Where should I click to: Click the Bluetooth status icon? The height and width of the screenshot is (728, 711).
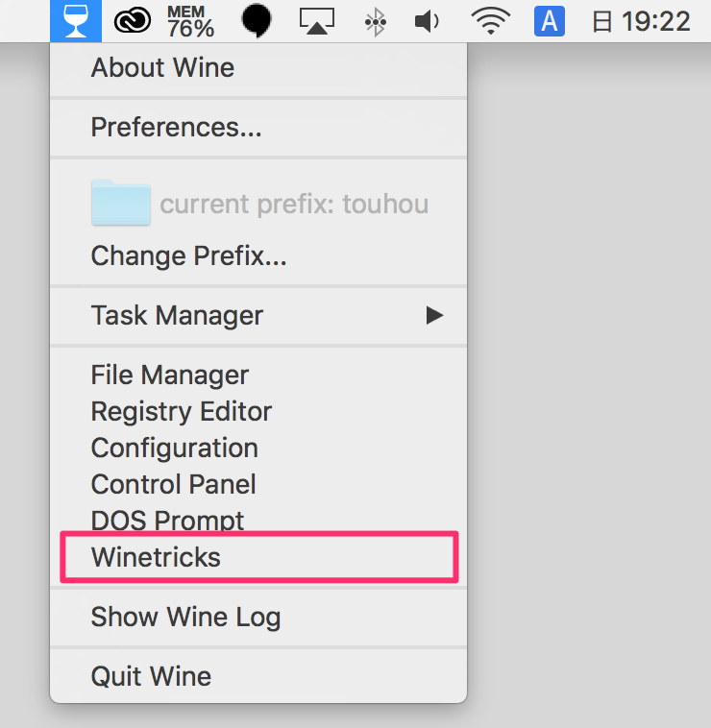pyautogui.click(x=376, y=21)
